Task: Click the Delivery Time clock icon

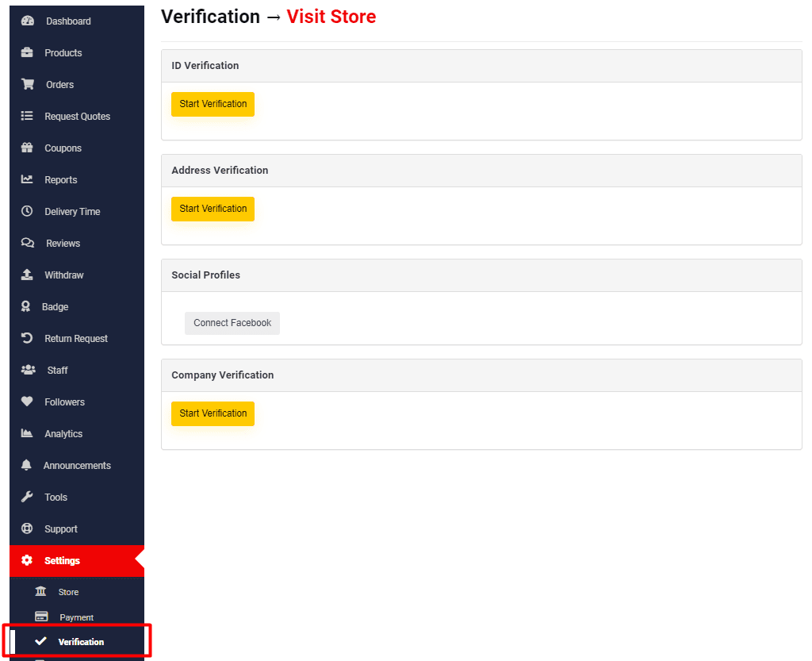Action: pos(27,212)
